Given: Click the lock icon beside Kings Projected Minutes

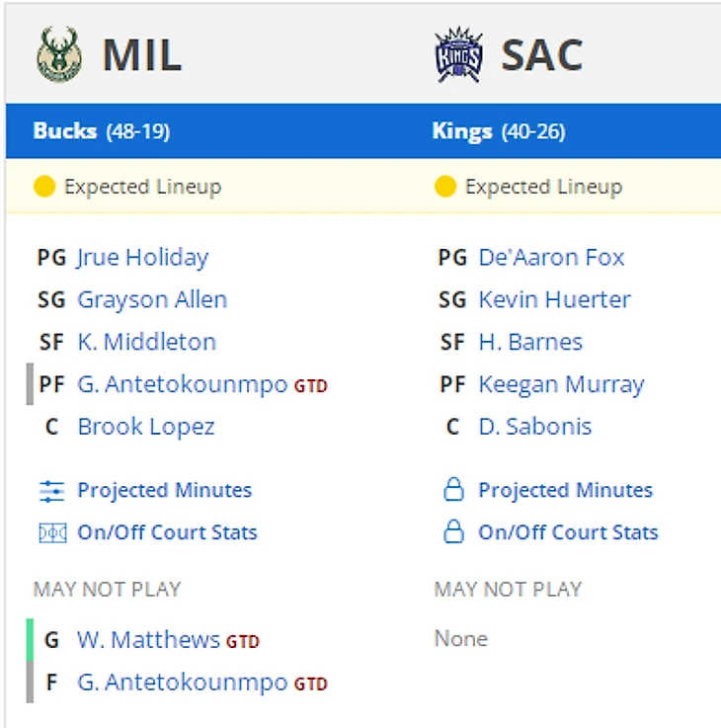Looking at the screenshot, I should tap(453, 491).
